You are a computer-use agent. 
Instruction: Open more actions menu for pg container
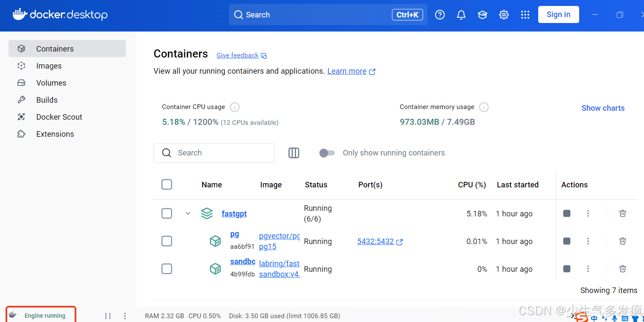click(x=588, y=241)
